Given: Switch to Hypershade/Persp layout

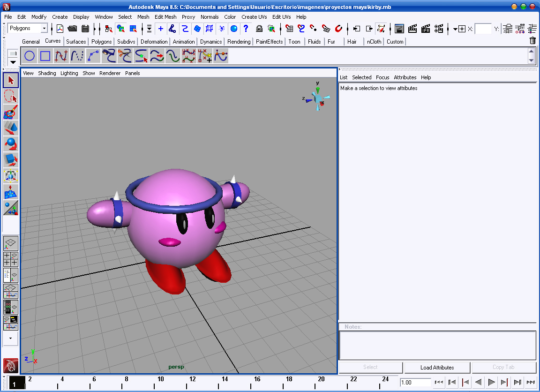Looking at the screenshot, I should (11, 307).
